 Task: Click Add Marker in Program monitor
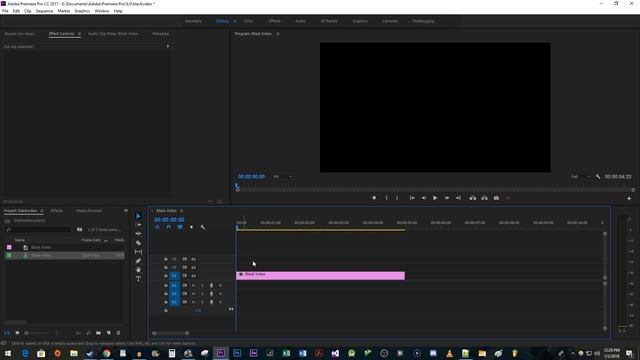tap(374, 198)
